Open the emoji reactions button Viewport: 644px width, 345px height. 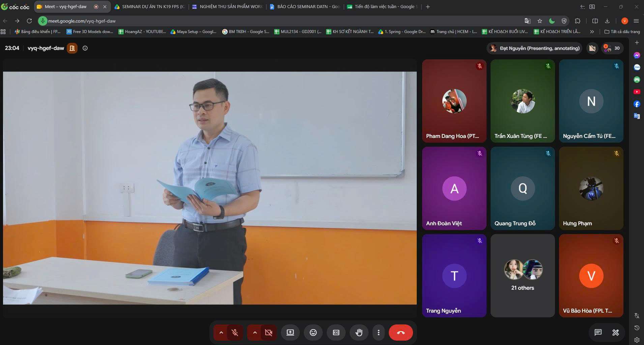(313, 333)
